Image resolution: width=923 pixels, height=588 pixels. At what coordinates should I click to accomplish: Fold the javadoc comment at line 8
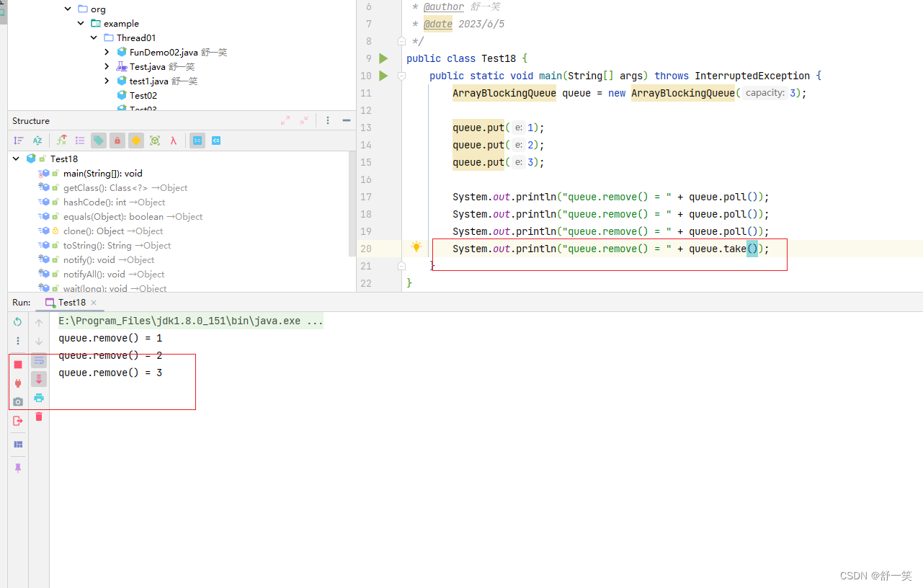(402, 41)
